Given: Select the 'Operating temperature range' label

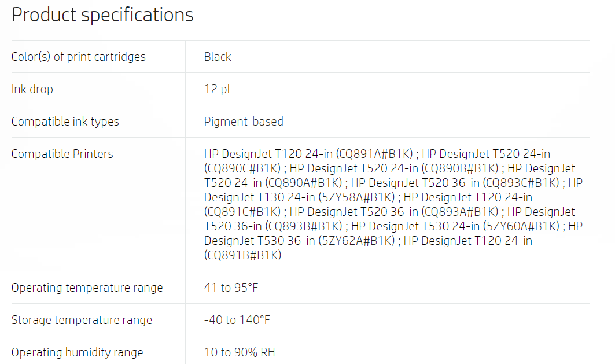Looking at the screenshot, I should point(87,288).
